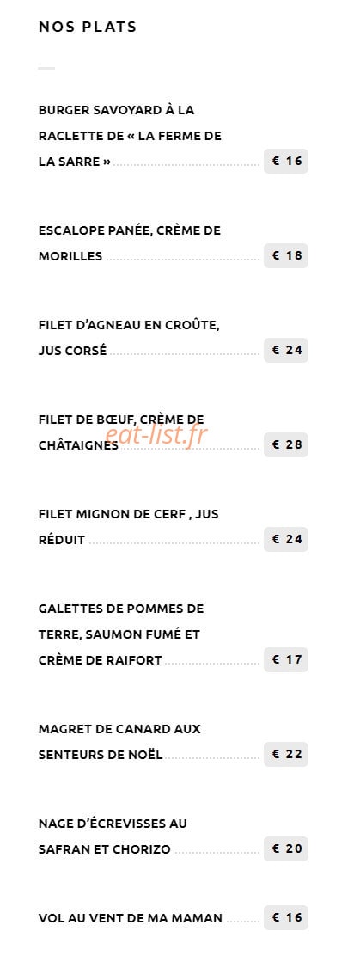
Task: Click the € 16 price for Burger Savoyard
Action: click(286, 162)
